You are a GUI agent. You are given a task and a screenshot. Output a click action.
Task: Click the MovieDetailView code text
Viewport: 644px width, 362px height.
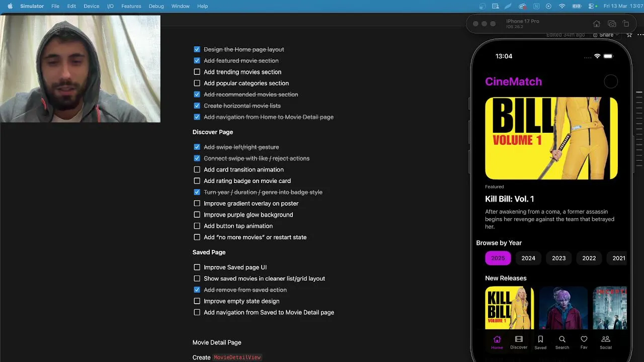point(237,357)
